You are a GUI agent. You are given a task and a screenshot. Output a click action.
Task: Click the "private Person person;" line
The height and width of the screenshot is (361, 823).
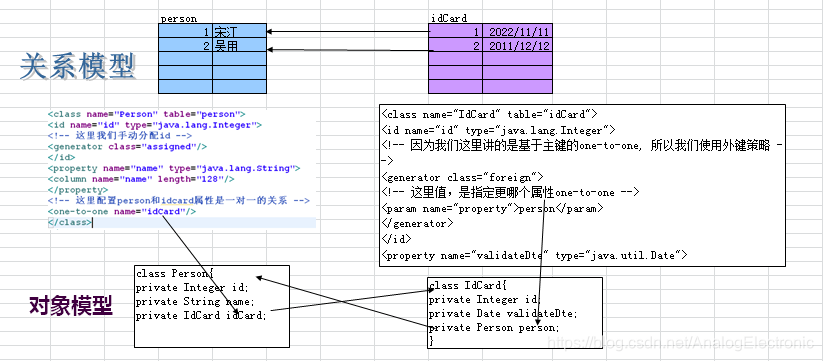[x=494, y=328]
